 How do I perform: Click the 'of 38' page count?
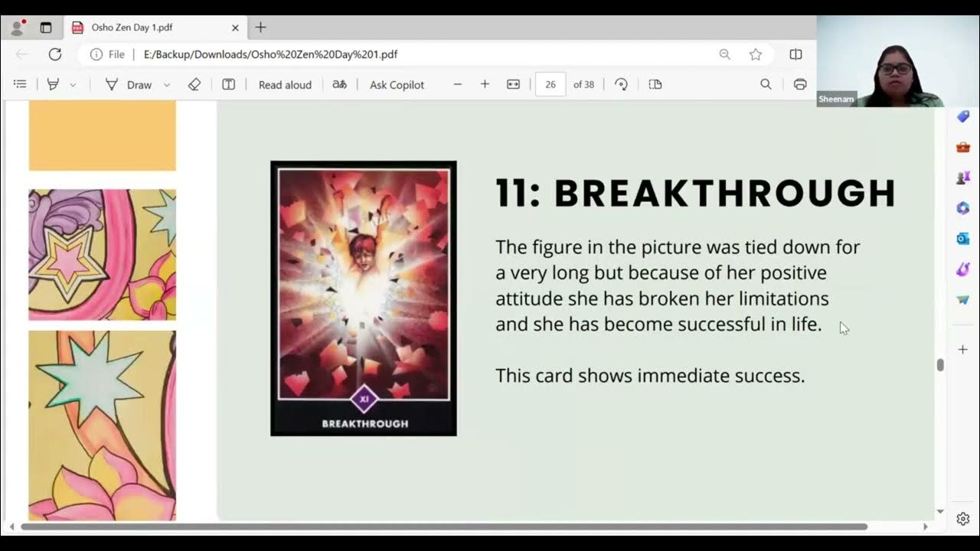tap(583, 85)
